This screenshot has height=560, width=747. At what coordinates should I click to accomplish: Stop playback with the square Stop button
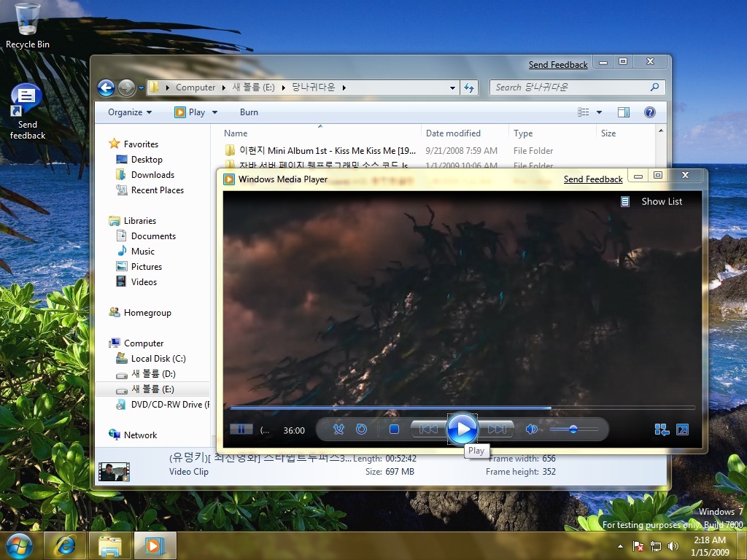click(x=394, y=429)
